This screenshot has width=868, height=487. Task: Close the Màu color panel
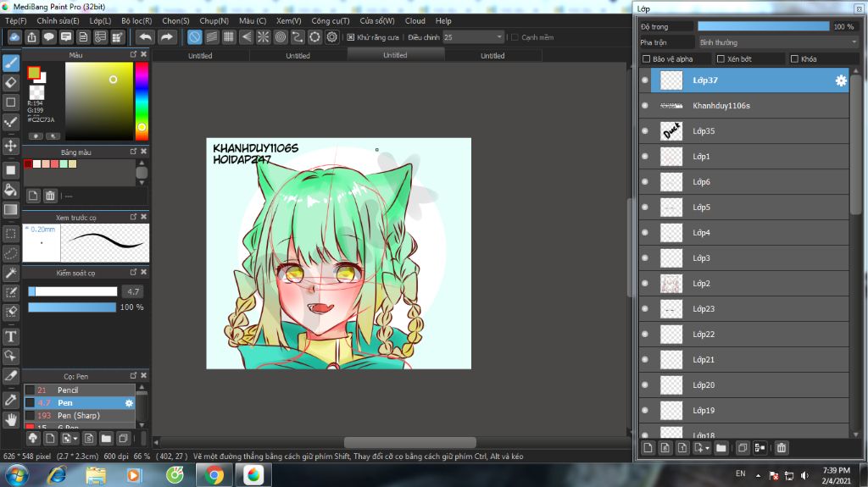tap(144, 54)
